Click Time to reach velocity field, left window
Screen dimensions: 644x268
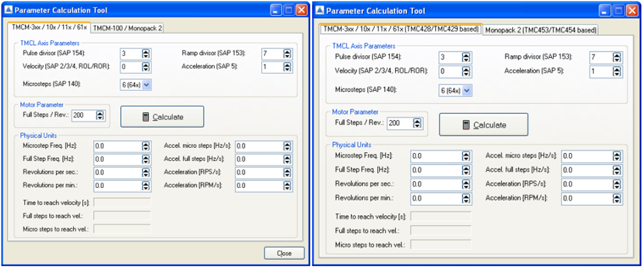pos(122,202)
